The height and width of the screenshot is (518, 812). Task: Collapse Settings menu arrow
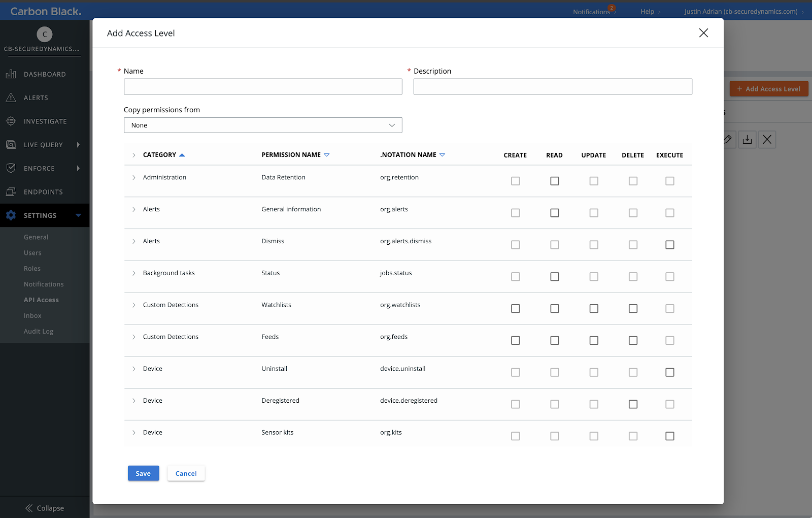point(79,215)
